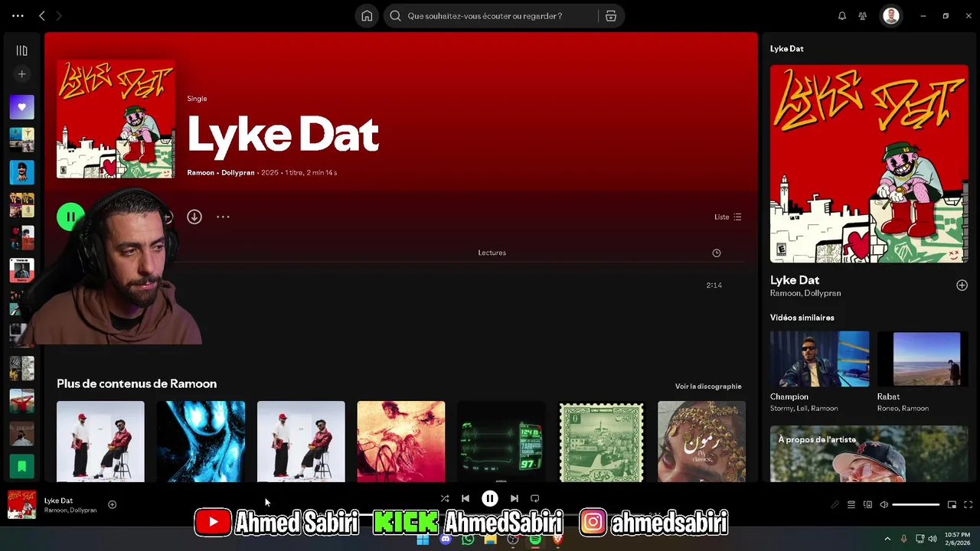The image size is (980, 551).
Task: Open the 'This Is' playlist in sidebar
Action: [x=21, y=270]
